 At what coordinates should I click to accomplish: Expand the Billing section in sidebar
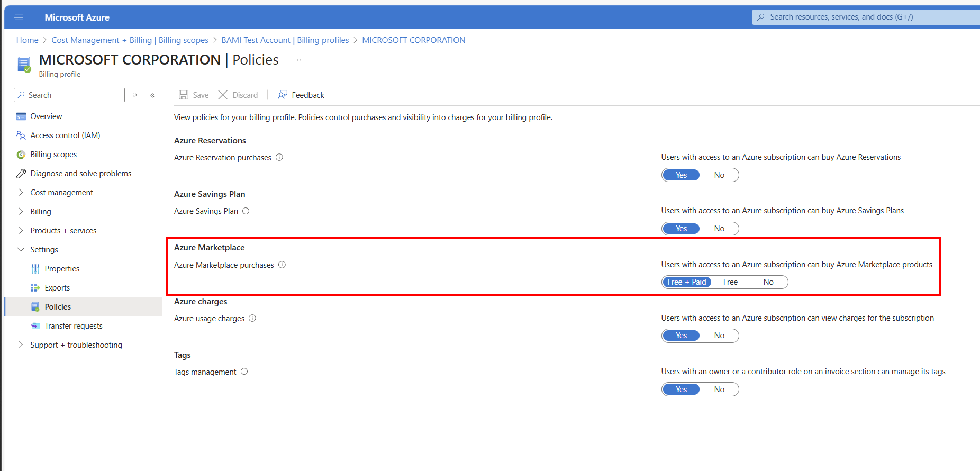click(x=21, y=212)
